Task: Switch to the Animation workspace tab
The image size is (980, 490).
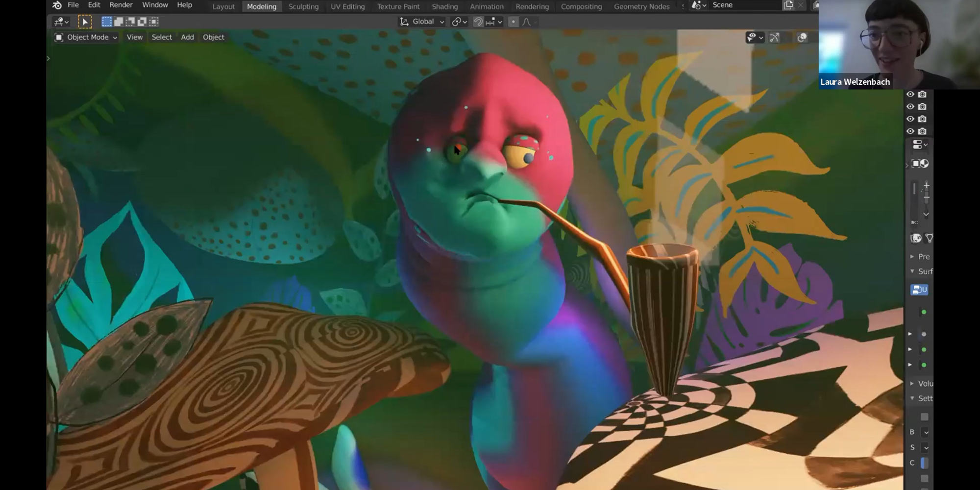Action: coord(487,6)
